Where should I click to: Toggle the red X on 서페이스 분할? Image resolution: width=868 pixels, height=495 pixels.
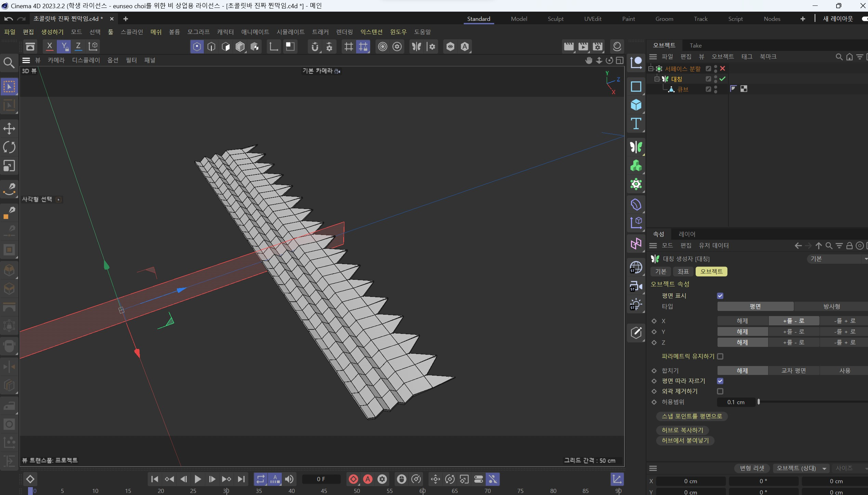click(723, 68)
